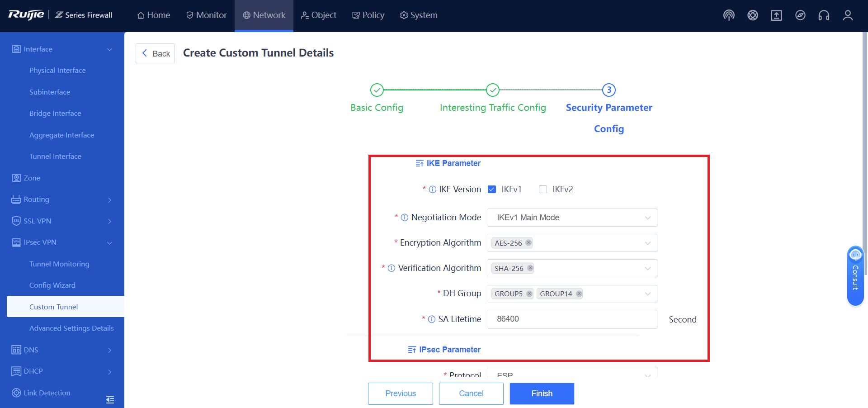The image size is (868, 408).
Task: Open Config Wizard in sidebar
Action: click(x=52, y=285)
